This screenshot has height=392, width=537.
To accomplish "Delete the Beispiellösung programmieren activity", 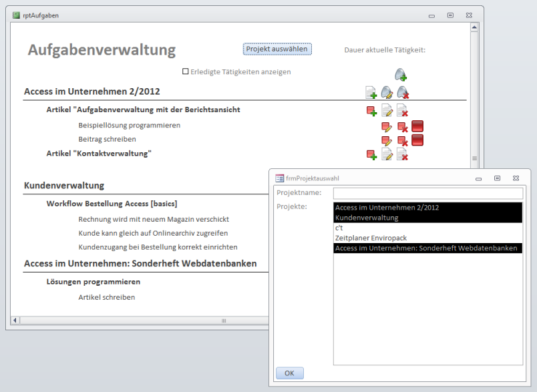I will tap(403, 126).
